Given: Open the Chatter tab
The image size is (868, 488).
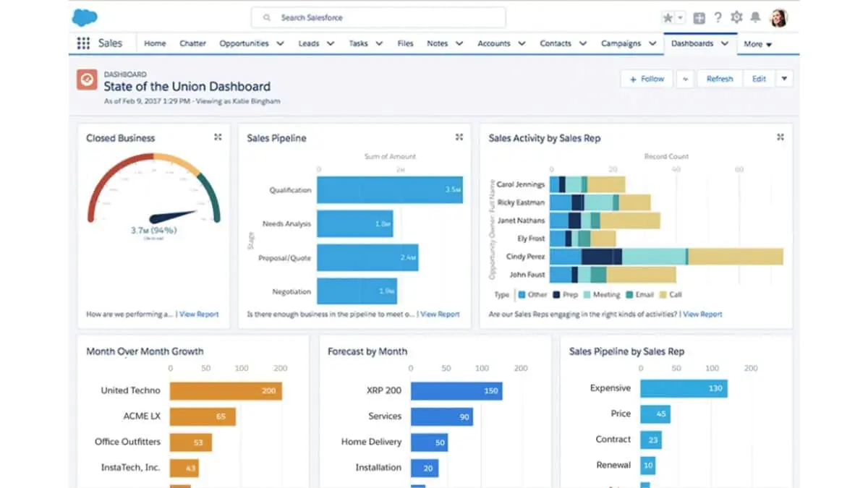Looking at the screenshot, I should 192,43.
